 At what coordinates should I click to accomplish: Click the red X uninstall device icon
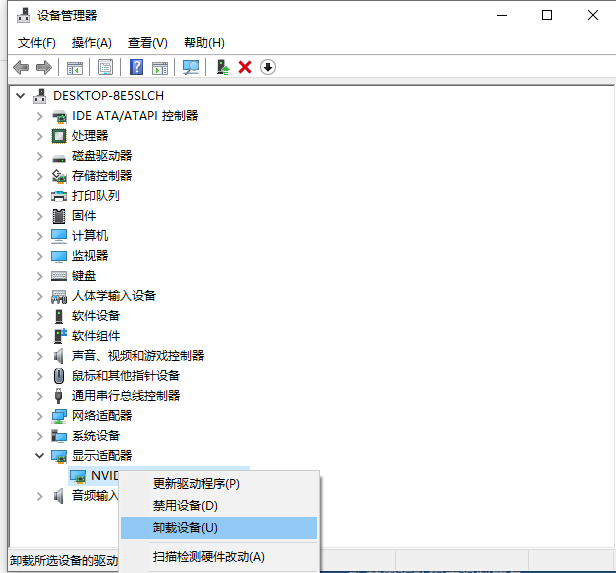coord(245,67)
